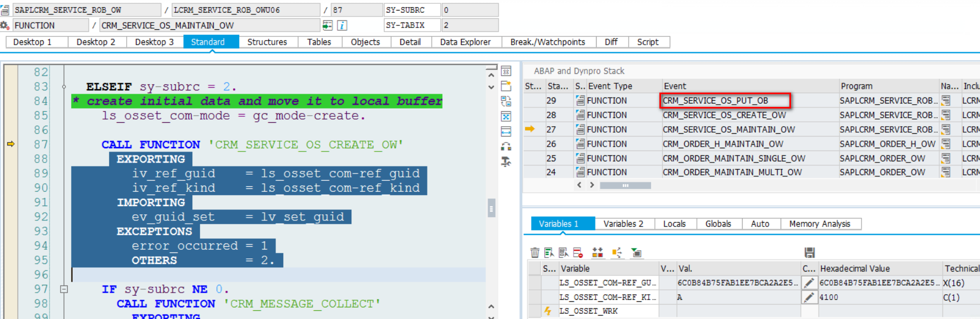The height and width of the screenshot is (319, 980).
Task: Click left arrow of the stack horizontal scrollbar
Action: 579,185
